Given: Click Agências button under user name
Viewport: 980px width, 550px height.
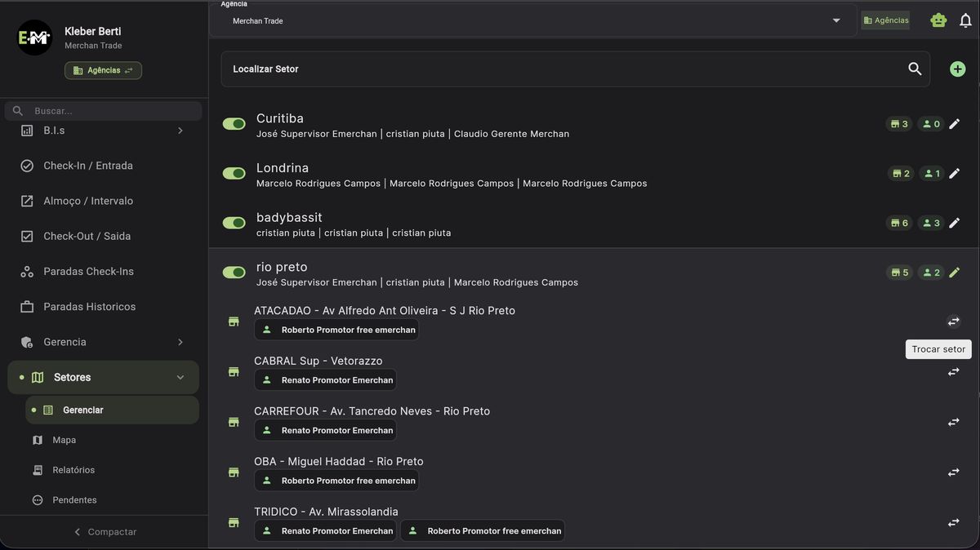Looking at the screenshot, I should pos(103,71).
